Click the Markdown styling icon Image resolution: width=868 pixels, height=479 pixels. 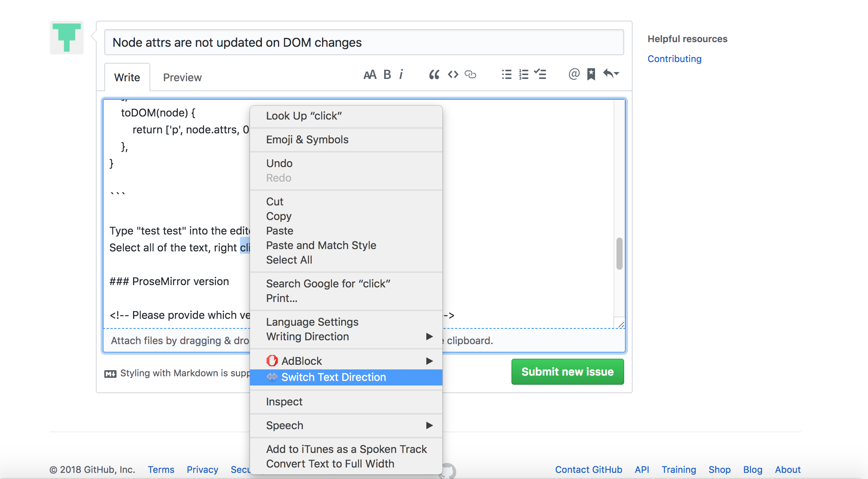pyautogui.click(x=110, y=373)
